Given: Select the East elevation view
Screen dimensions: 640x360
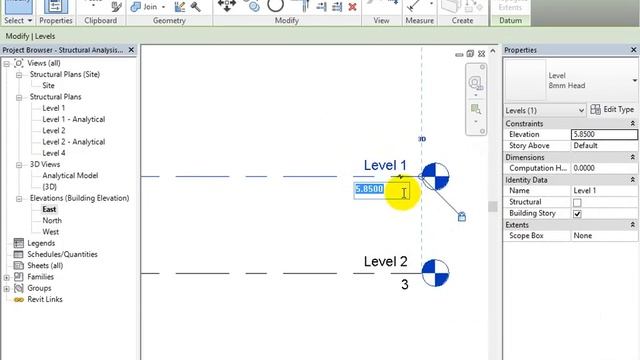Looking at the screenshot, I should tap(49, 209).
